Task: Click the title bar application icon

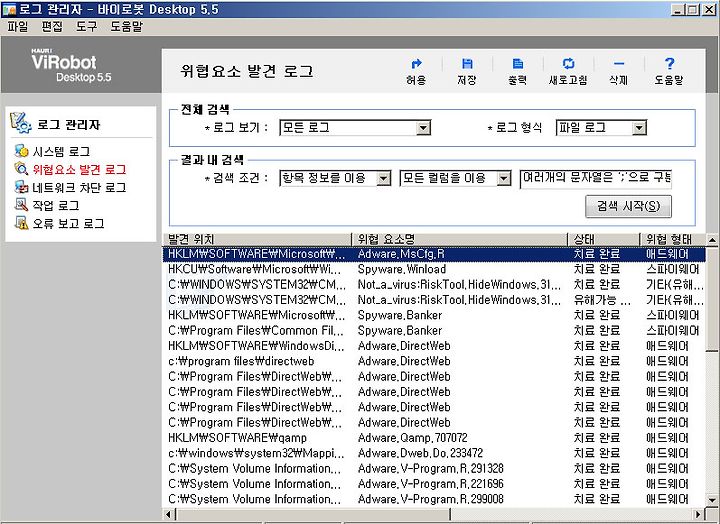Action: click(9, 9)
